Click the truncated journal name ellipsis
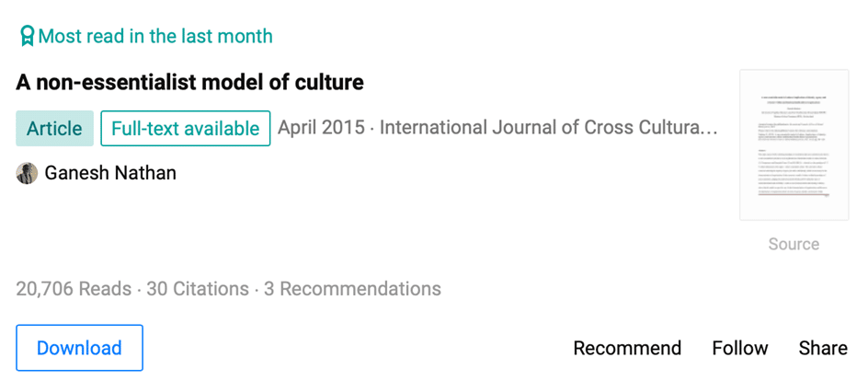The width and height of the screenshot is (868, 392). [x=710, y=129]
